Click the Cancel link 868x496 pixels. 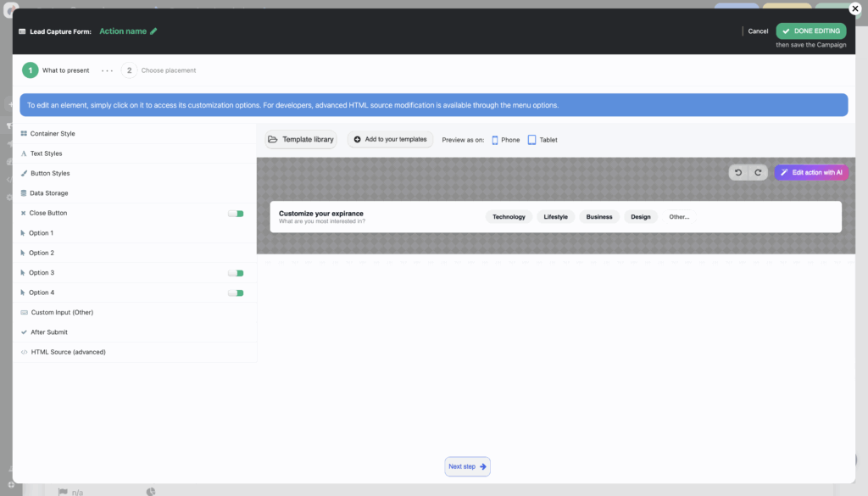[758, 31]
